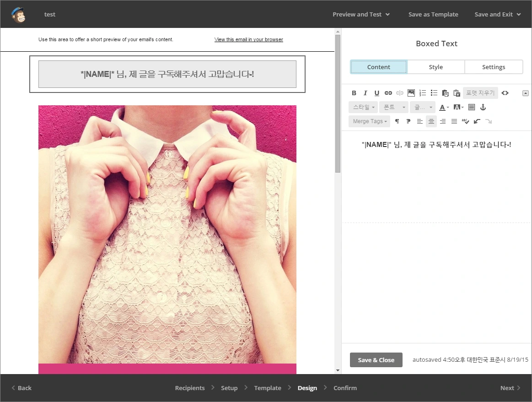The width and height of the screenshot is (532, 402).
Task: Toggle bold formatting
Action: coord(354,92)
